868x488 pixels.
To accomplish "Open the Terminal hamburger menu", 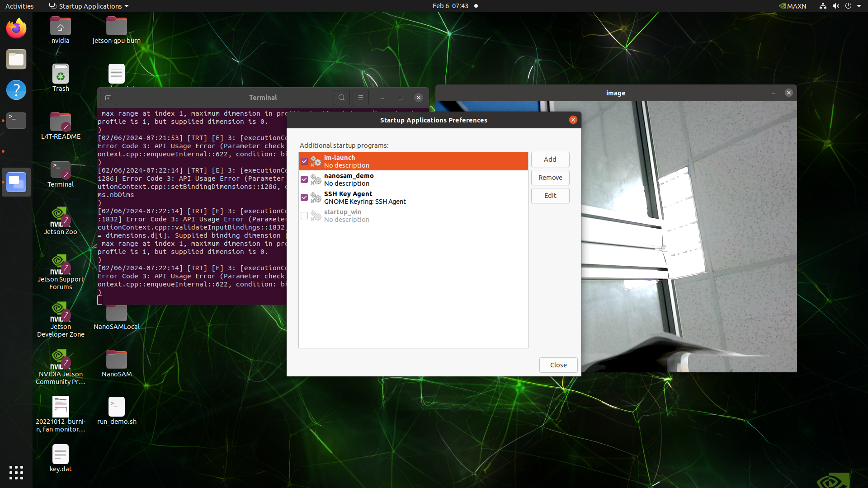I will click(x=360, y=98).
